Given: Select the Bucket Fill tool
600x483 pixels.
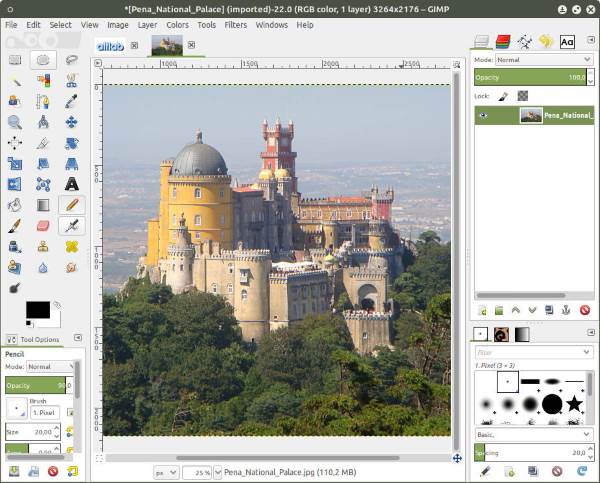Looking at the screenshot, I should pyautogui.click(x=14, y=205).
